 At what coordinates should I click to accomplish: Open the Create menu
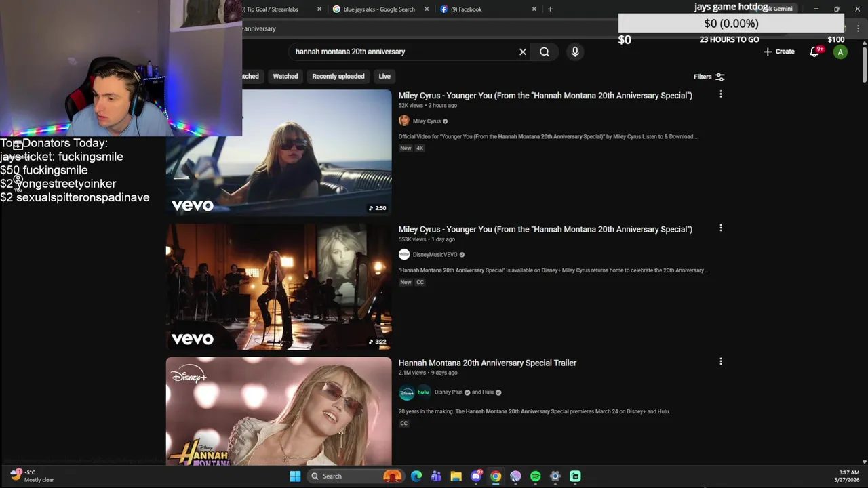pyautogui.click(x=778, y=52)
